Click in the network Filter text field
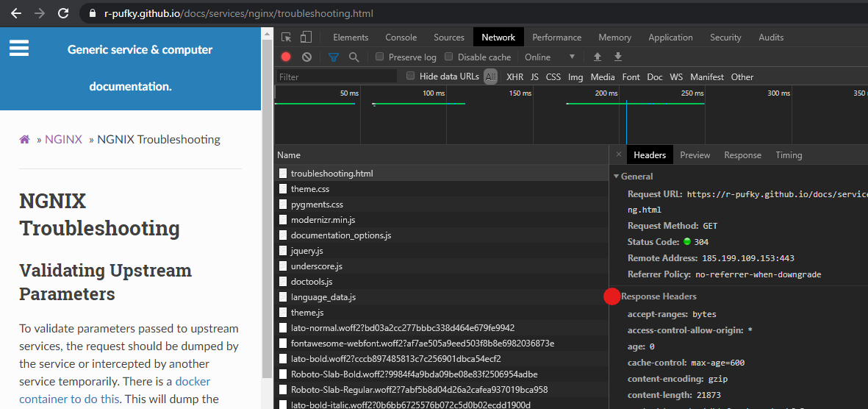The height and width of the screenshot is (409, 868). [337, 77]
